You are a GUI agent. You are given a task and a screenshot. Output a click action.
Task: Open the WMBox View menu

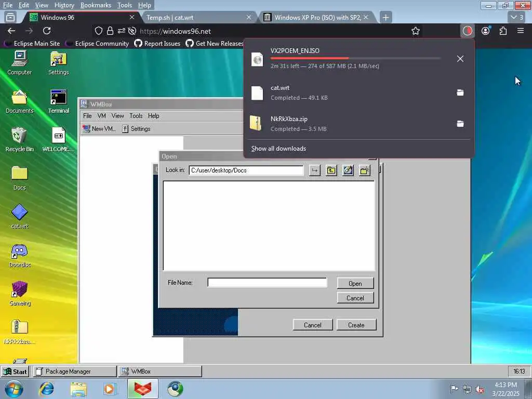pos(118,116)
